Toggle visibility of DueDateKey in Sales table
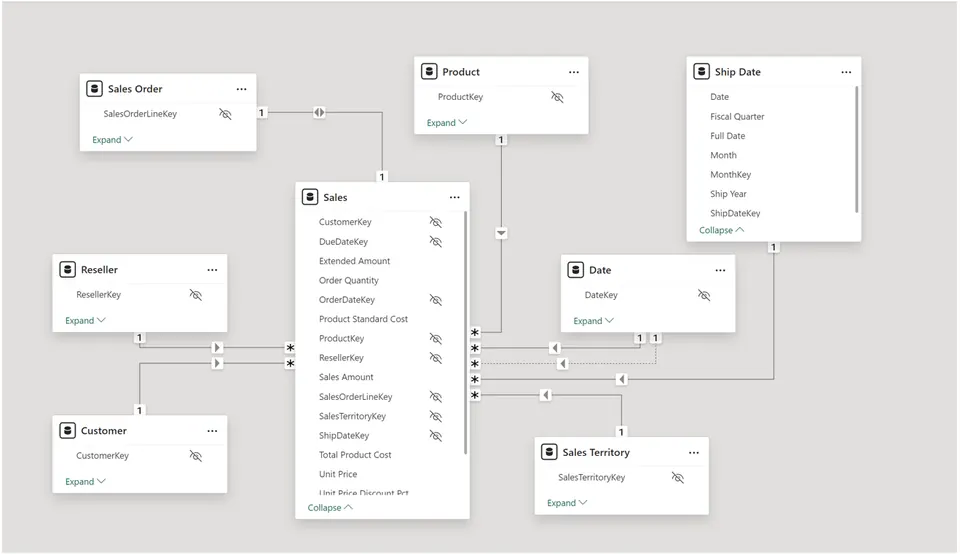 (x=435, y=241)
